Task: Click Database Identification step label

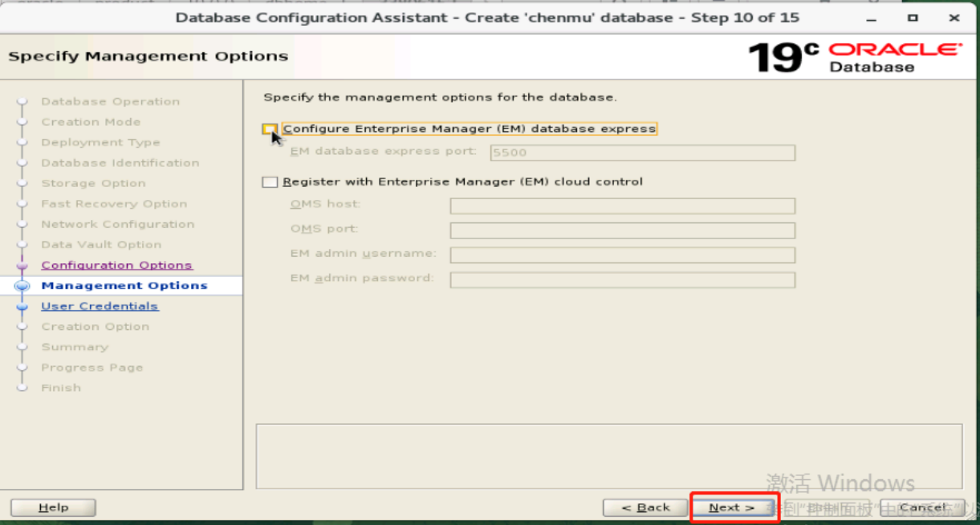Action: (x=120, y=163)
